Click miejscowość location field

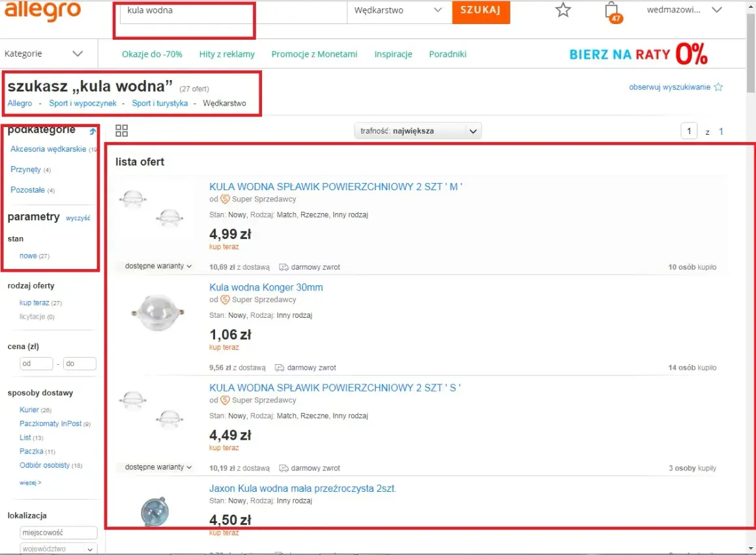click(59, 533)
